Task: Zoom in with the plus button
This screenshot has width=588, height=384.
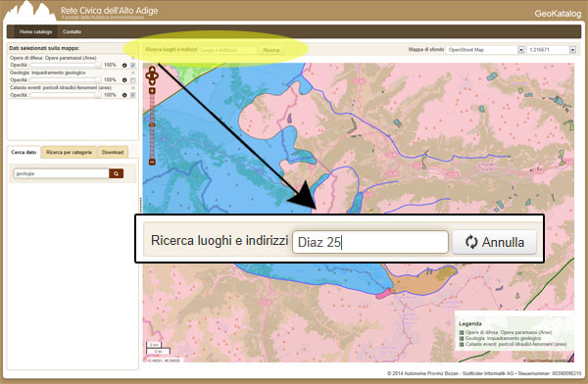Action: [x=152, y=91]
